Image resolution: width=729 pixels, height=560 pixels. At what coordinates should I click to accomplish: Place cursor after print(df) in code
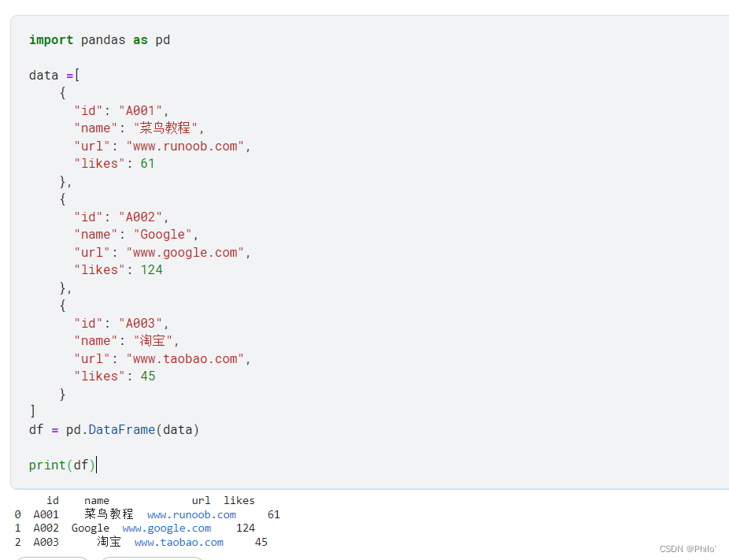(x=96, y=465)
